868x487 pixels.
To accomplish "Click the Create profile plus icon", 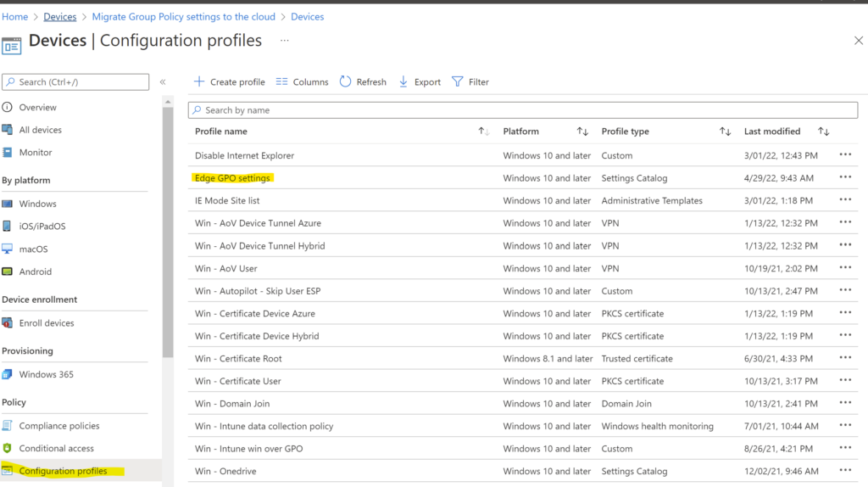I will point(199,81).
